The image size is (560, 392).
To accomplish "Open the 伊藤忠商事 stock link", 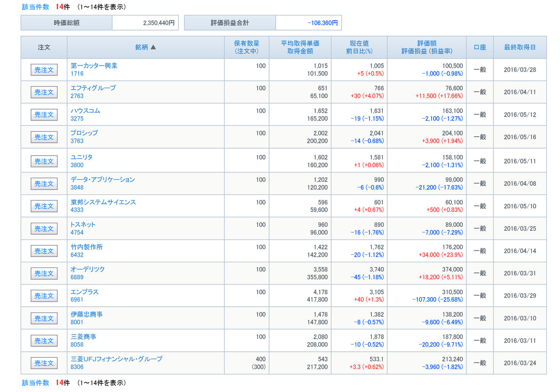I will tap(87, 314).
